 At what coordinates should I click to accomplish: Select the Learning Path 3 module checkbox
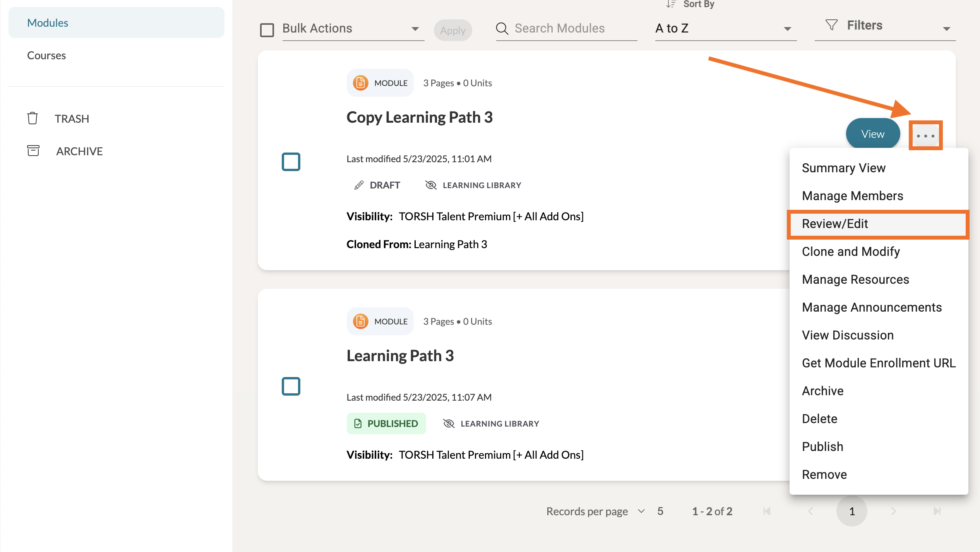click(x=291, y=386)
